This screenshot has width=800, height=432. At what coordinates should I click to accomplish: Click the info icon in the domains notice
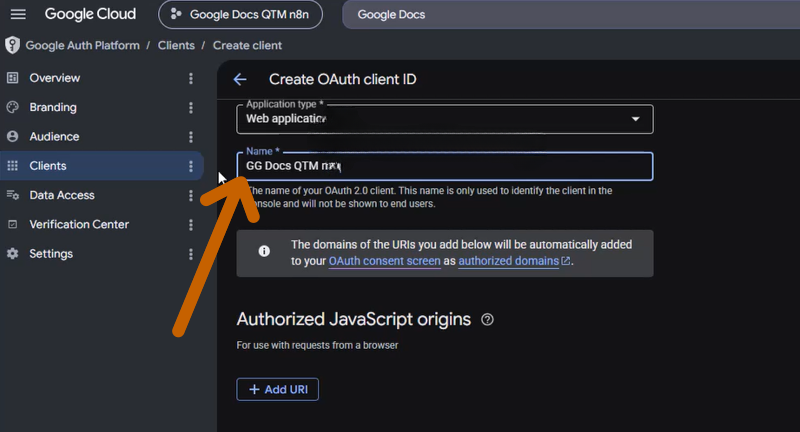(264, 251)
